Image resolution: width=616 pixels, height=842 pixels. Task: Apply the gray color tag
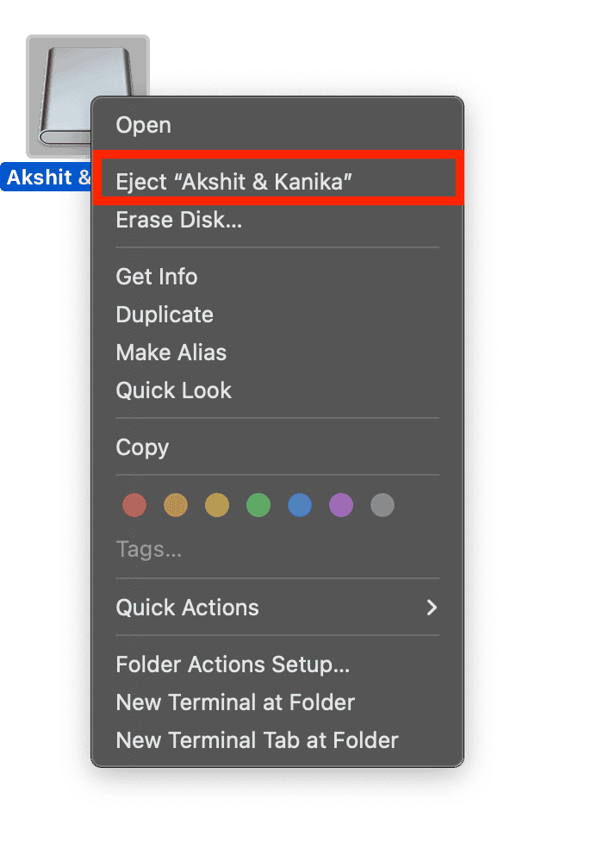coord(383,505)
